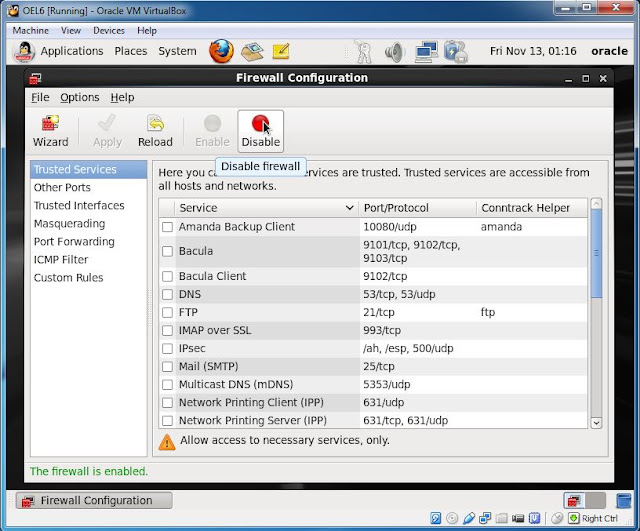Tick the DNS service checkbox
This screenshot has height=531, width=640.
(167, 294)
